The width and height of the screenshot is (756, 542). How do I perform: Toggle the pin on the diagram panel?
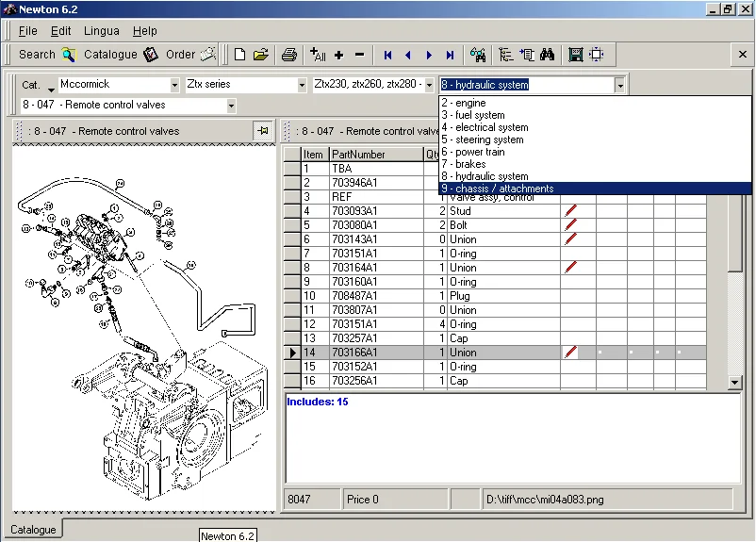261,131
